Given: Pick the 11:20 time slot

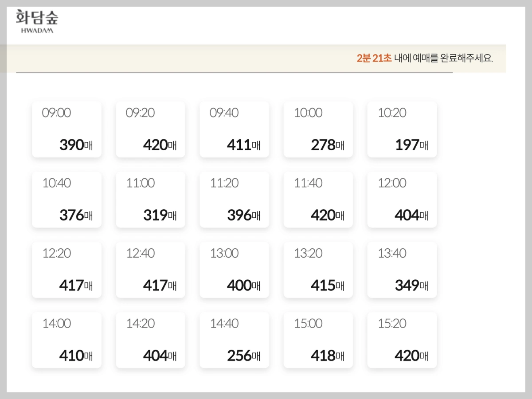Looking at the screenshot, I should [234, 199].
